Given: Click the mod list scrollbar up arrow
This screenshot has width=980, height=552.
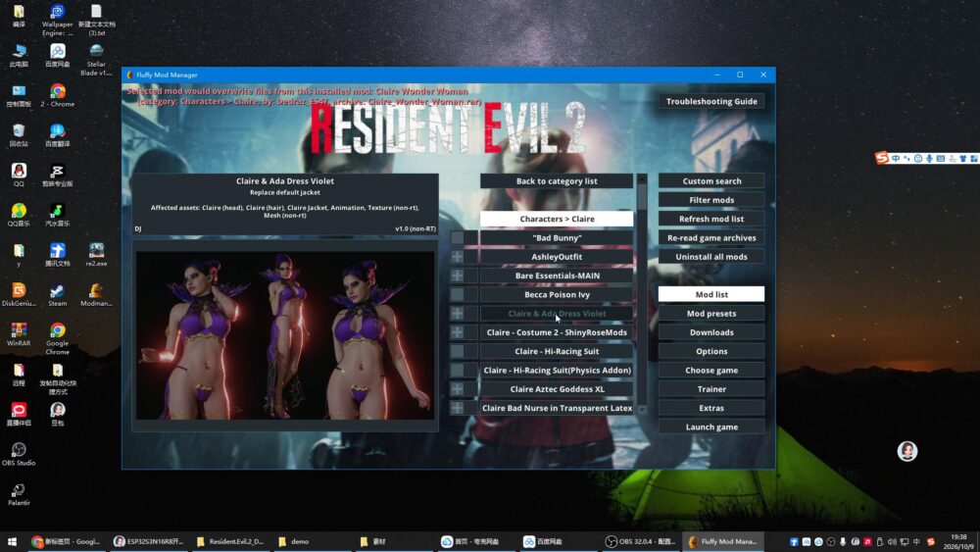Looking at the screenshot, I should [x=642, y=178].
